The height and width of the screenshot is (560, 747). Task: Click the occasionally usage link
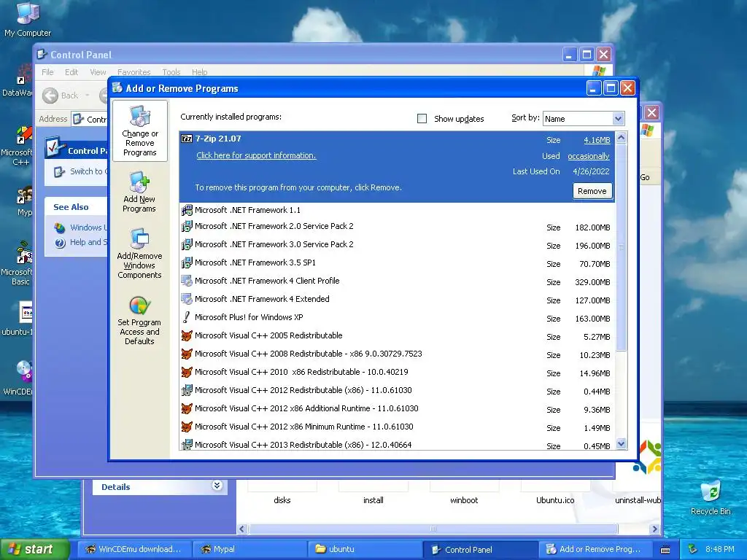(589, 156)
